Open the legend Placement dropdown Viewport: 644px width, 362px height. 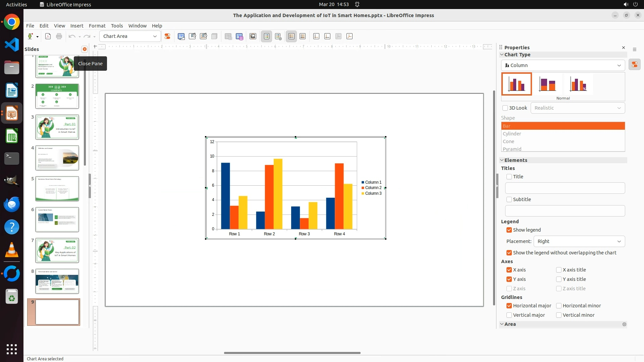(x=579, y=241)
